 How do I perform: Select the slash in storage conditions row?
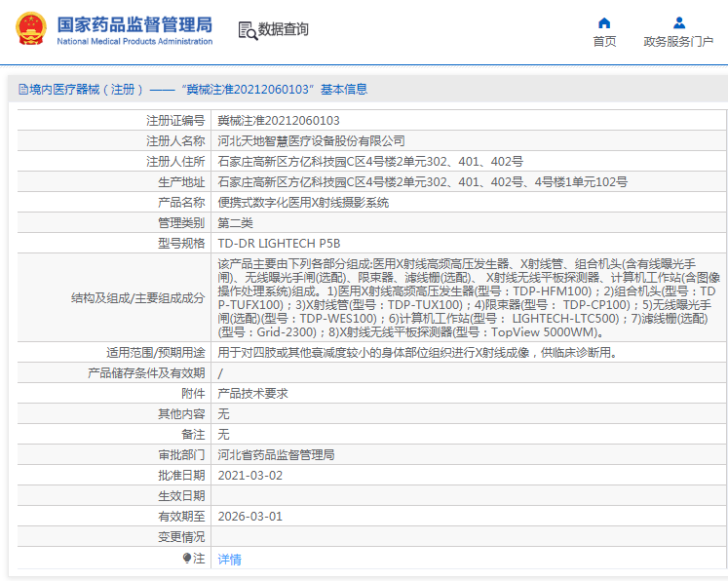(220, 373)
